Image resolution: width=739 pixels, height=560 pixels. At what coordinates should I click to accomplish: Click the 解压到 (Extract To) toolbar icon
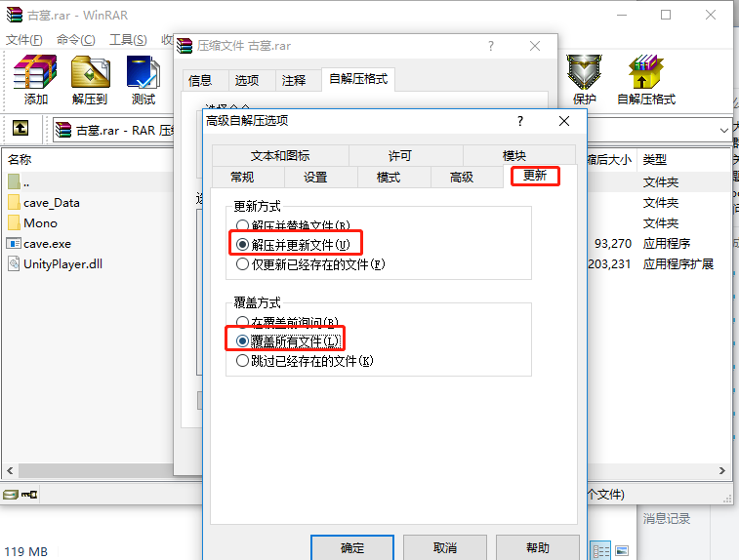90,72
